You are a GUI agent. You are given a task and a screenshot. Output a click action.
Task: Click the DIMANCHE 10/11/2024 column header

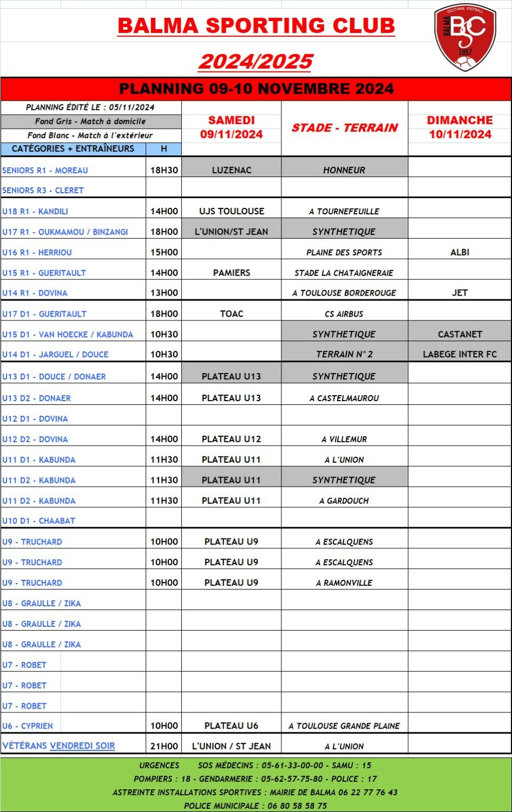460,127
